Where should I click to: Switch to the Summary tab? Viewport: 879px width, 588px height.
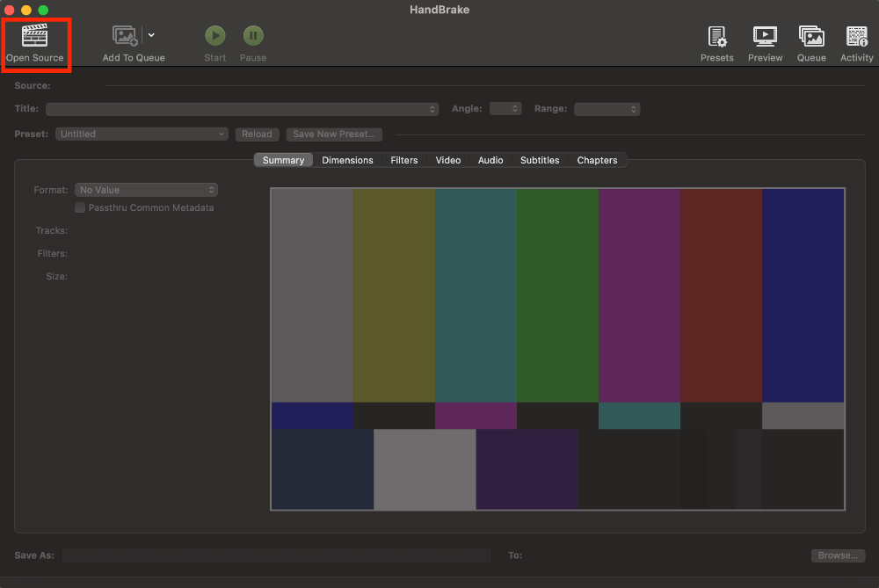click(x=283, y=160)
